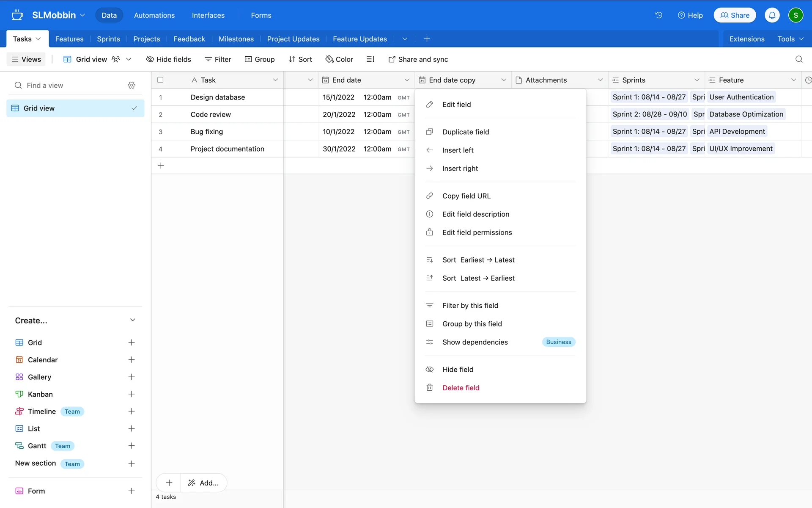Toggle the select-all rows checkbox
The image size is (812, 508).
(x=160, y=80)
